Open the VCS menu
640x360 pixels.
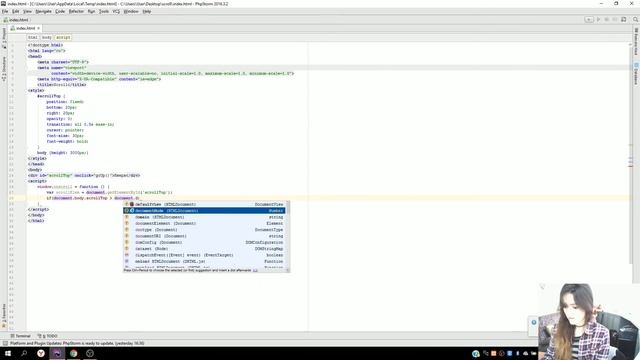(x=116, y=11)
